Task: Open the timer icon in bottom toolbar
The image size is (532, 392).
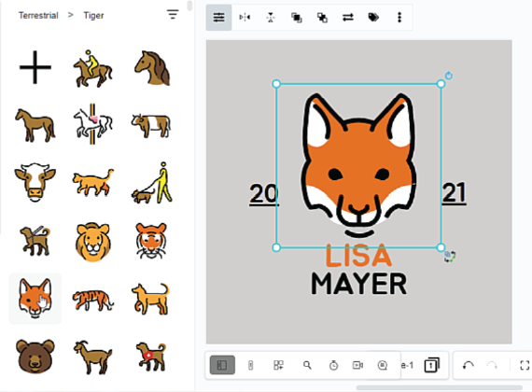Action: pos(333,365)
